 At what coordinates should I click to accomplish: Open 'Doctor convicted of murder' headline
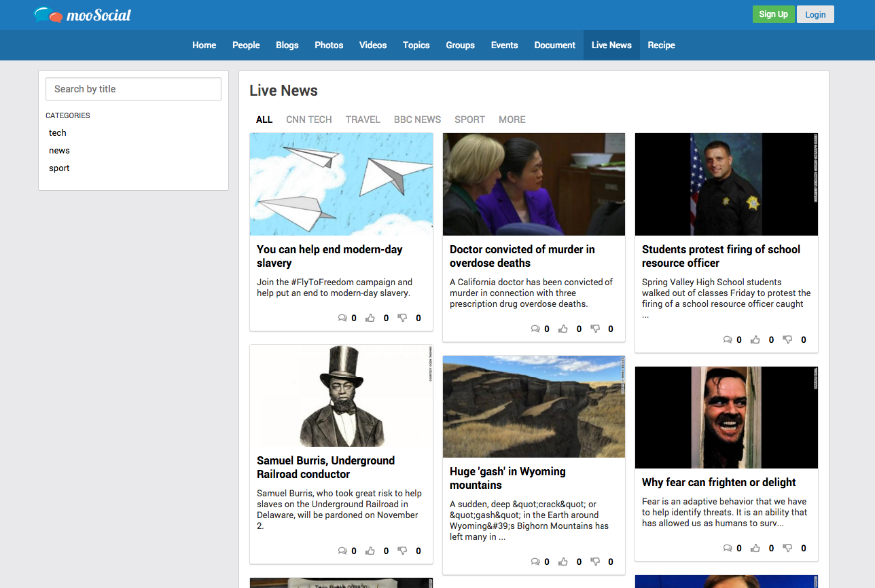coord(522,256)
